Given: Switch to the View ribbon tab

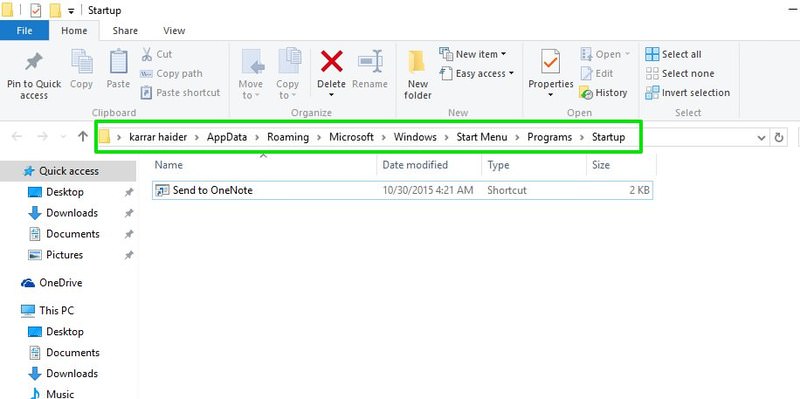Looking at the screenshot, I should click(x=174, y=31).
